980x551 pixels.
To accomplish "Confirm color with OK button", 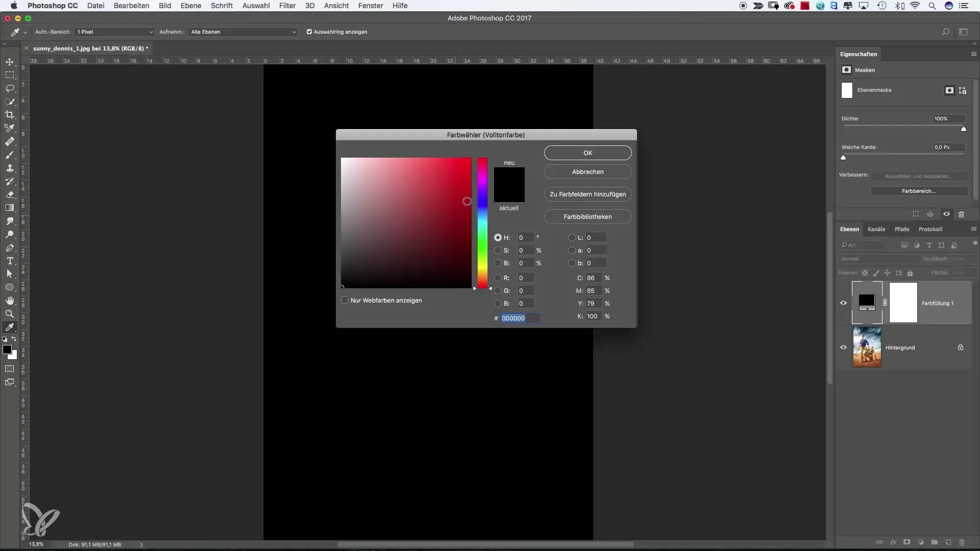I will [588, 153].
